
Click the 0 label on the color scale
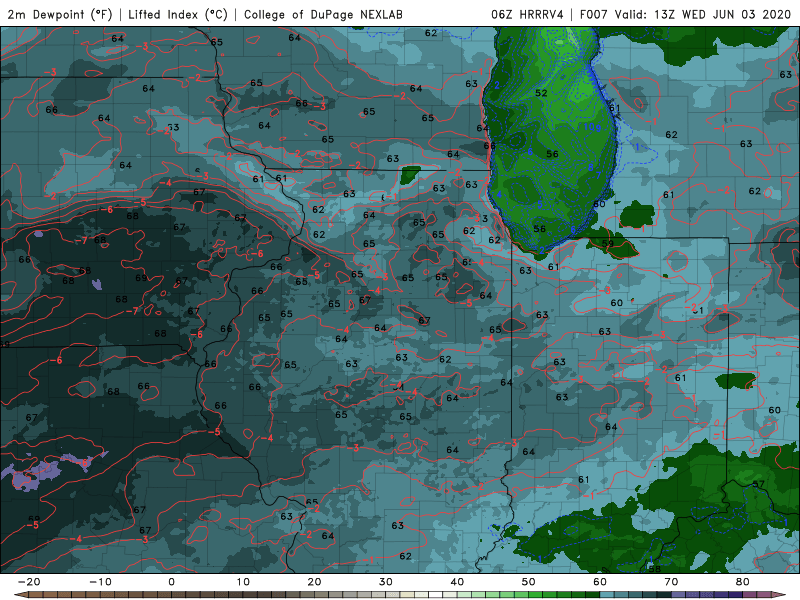(x=171, y=582)
